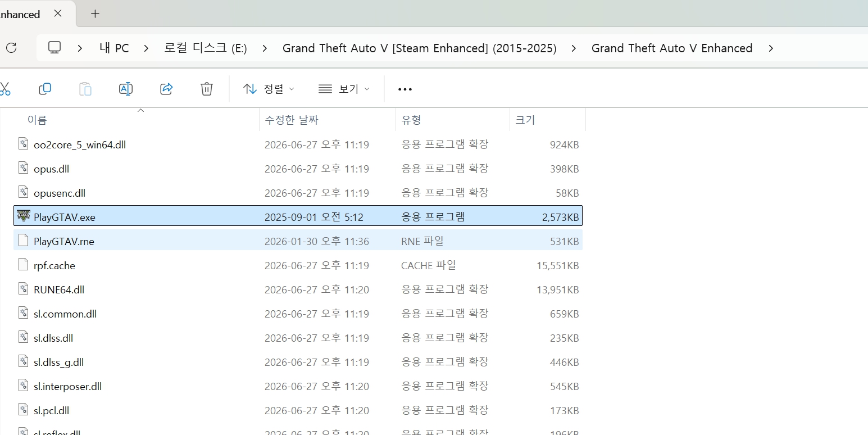Screen dimensions: 868x435
Task: Click 2025-09-01 오전 5:12 date cell
Action: coord(314,217)
